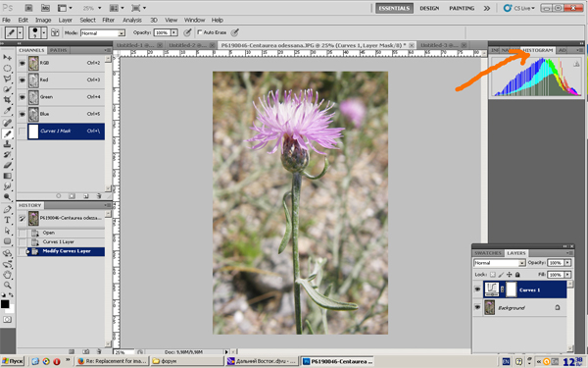Viewport: 588px width, 368px height.
Task: Select the Pencil tool in toolbox
Action: (7, 133)
